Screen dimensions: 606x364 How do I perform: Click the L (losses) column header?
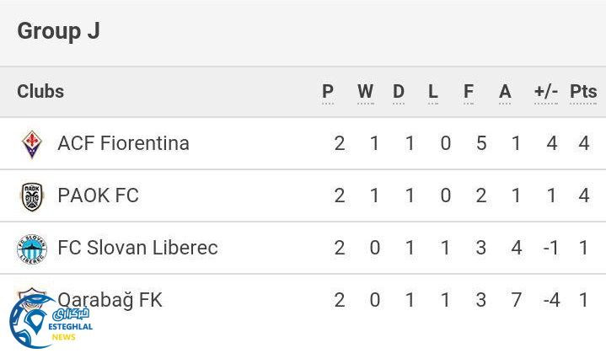tap(433, 92)
